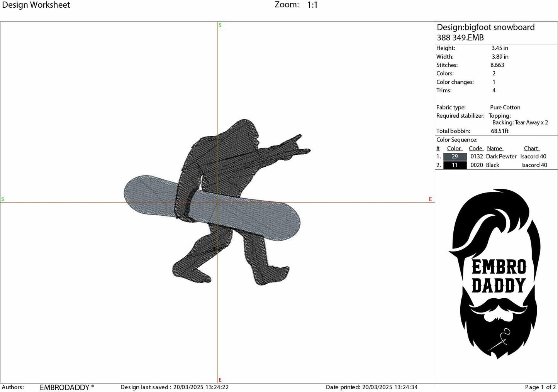The width and height of the screenshot is (558, 392).
Task: Click 'Backing: Tear Away x 2' text
Action: pyautogui.click(x=520, y=123)
